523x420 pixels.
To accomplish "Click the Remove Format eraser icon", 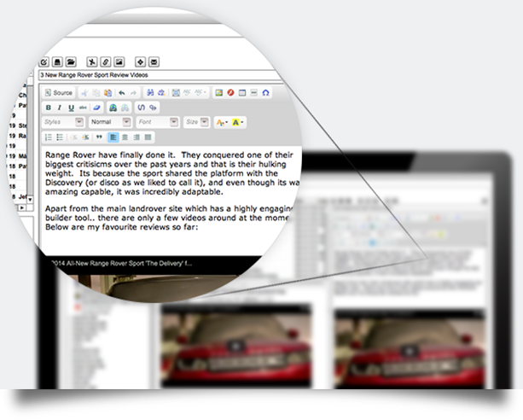I will point(96,108).
